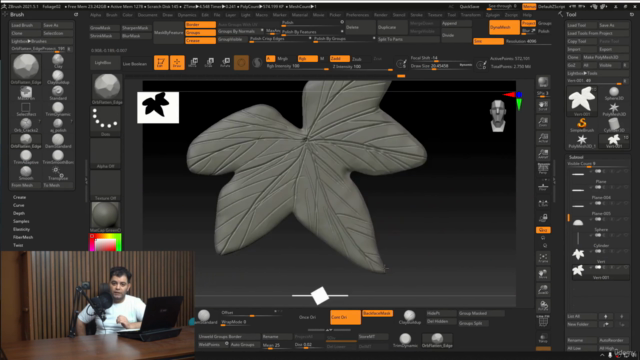This screenshot has height=360, width=640.
Task: Switch to the Scale transform icon
Action: (209, 62)
